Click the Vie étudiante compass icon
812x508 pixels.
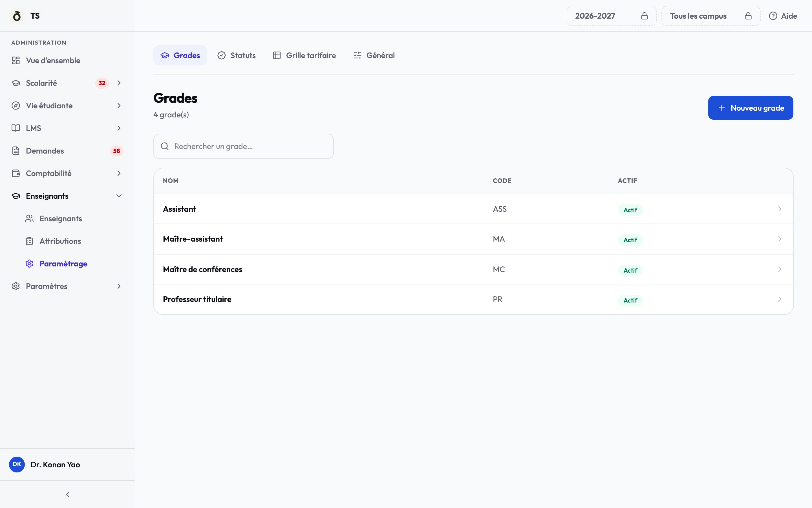click(16, 106)
